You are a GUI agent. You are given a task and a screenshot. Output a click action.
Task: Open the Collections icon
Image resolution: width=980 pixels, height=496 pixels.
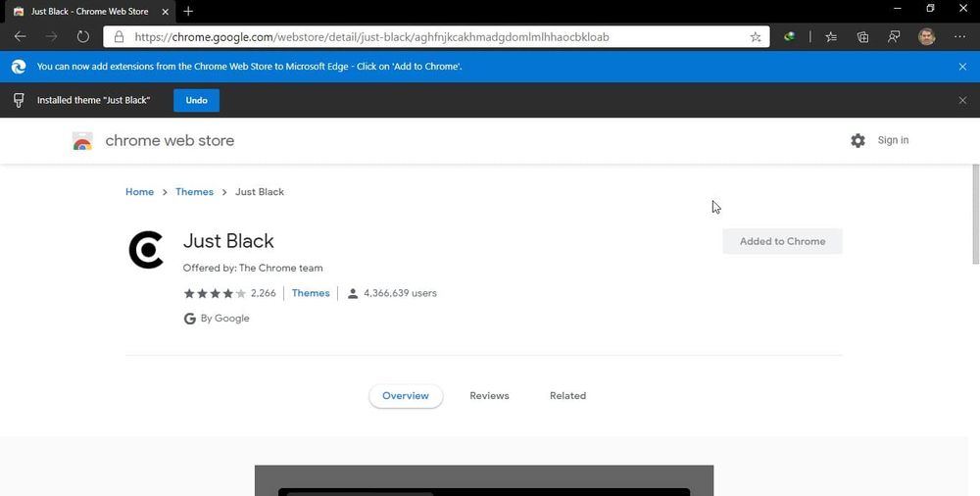coord(862,37)
